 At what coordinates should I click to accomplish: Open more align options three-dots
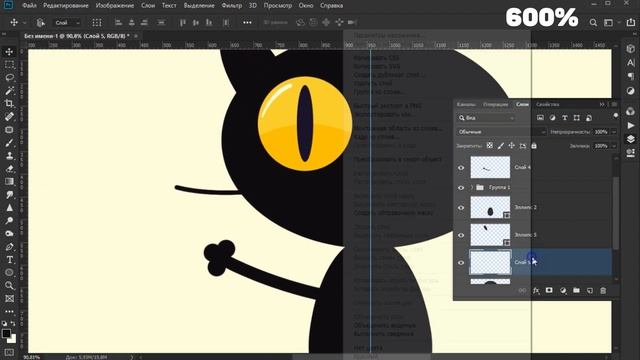(x=247, y=22)
